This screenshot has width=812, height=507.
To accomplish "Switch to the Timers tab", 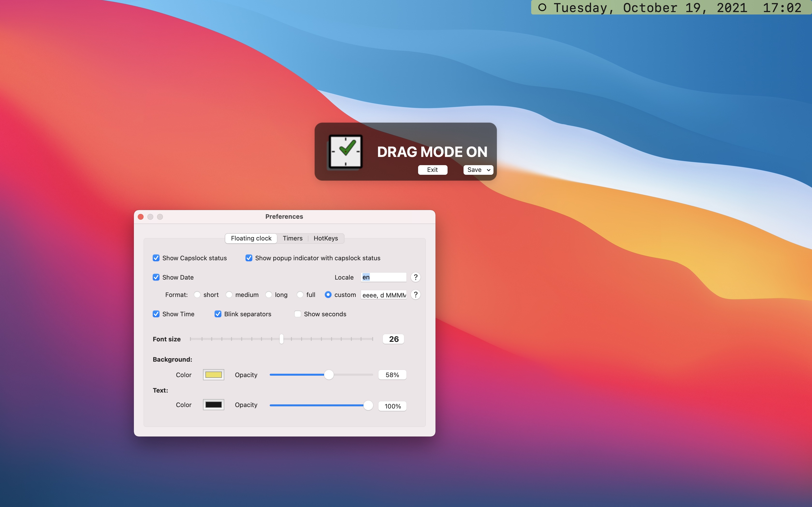I will click(292, 238).
